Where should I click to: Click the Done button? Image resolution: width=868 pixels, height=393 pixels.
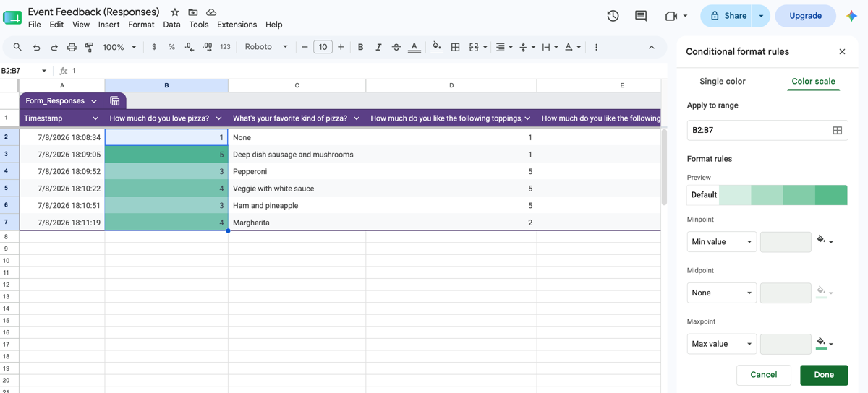click(x=824, y=375)
